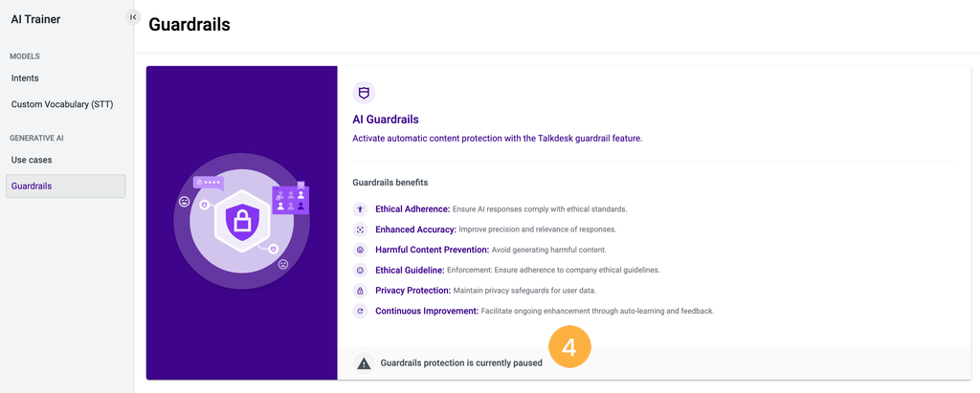Select Guardrails in the sidebar
The width and height of the screenshot is (980, 393).
click(x=66, y=186)
